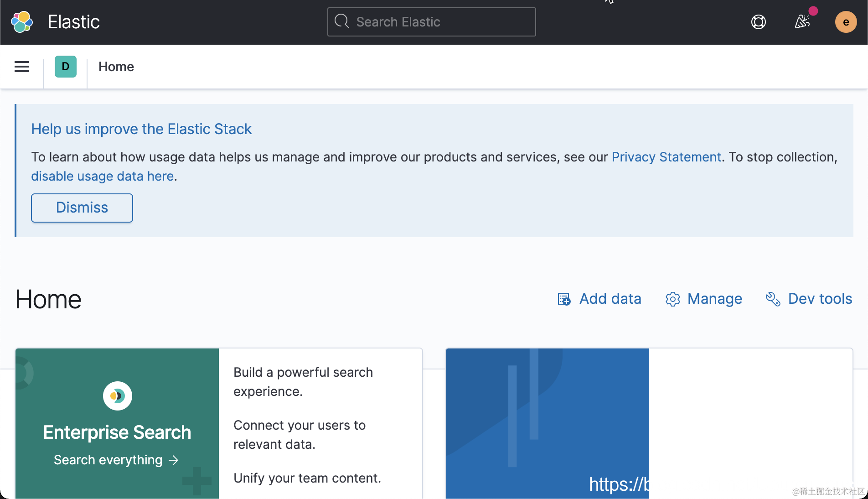The image size is (868, 499).
Task: Click the Search everything arrow link
Action: click(116, 460)
